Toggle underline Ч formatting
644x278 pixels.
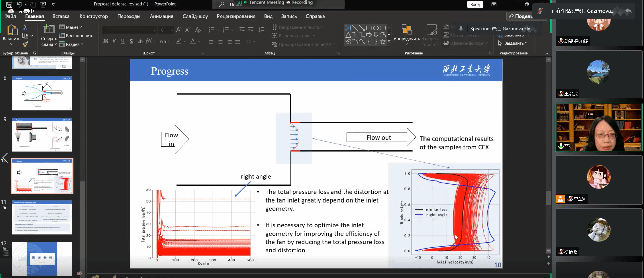point(123,41)
